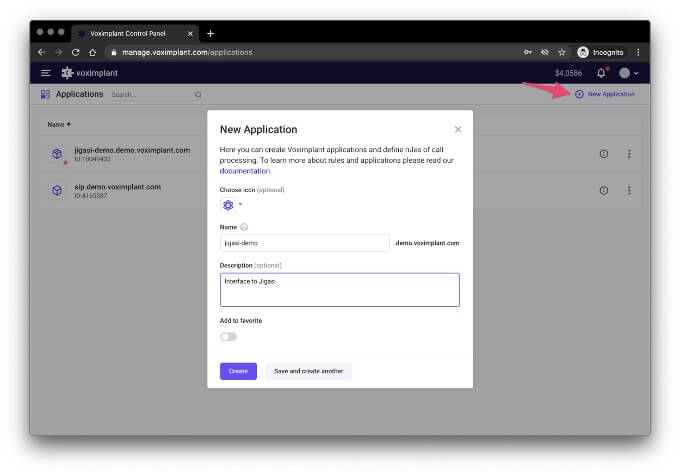Click the search magnifier icon
This screenshot has height=475, width=680.
[x=198, y=95]
